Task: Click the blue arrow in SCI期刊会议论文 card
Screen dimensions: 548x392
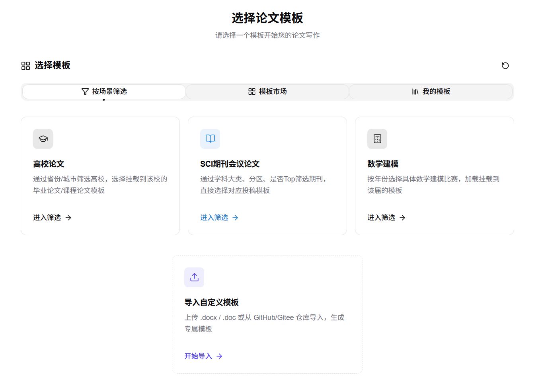Action: [x=235, y=218]
